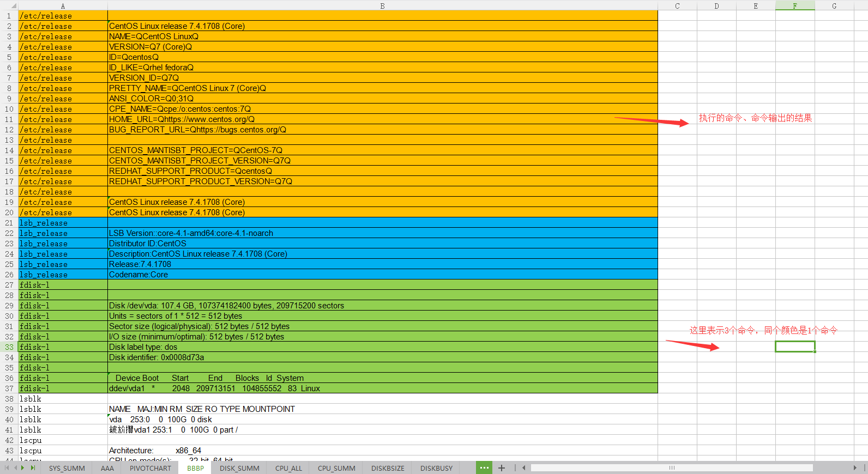Screen dimensions: 868x474
Task: Switch to the CPU_ALL sheet tab
Action: point(288,468)
